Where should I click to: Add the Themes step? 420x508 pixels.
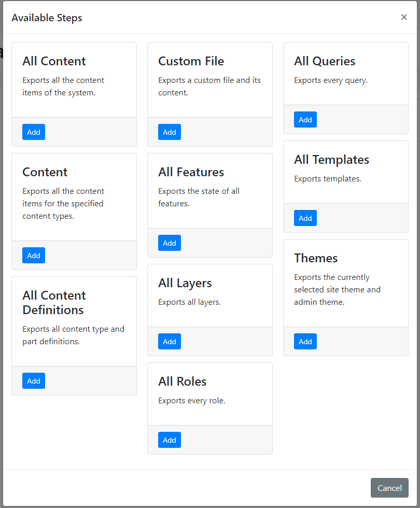click(305, 342)
